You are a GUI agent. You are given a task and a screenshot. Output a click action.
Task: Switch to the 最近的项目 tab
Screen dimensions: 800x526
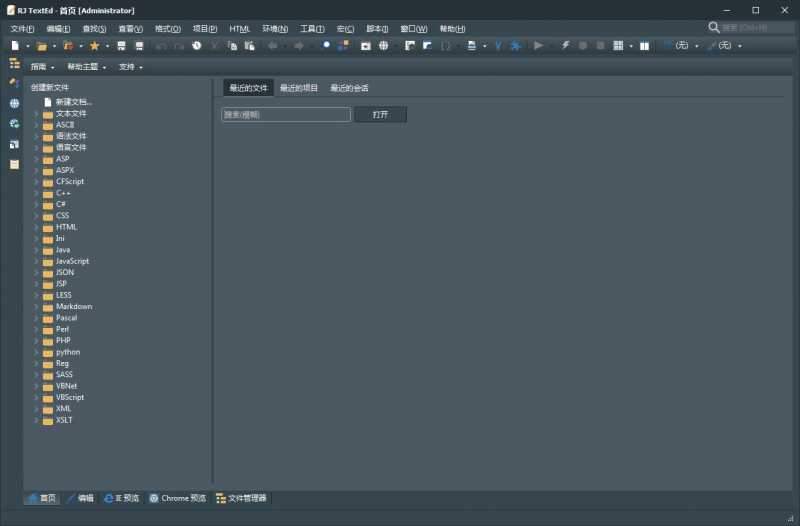tap(298, 88)
